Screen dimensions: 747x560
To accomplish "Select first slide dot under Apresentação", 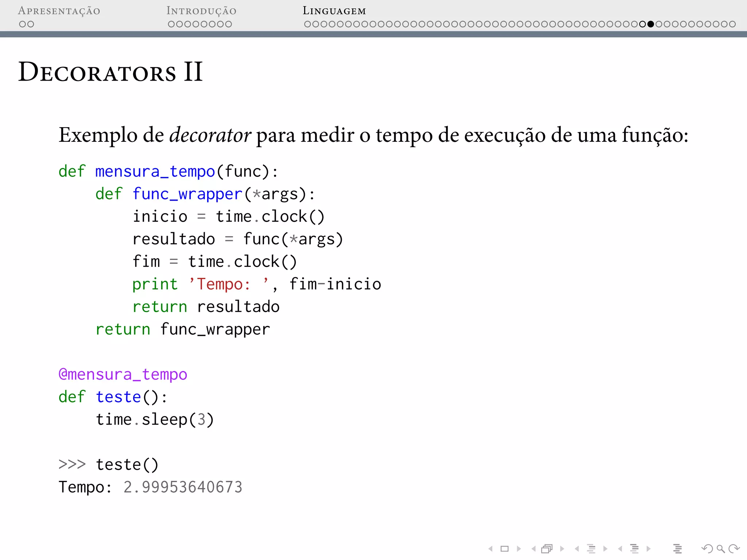I will (23, 24).
